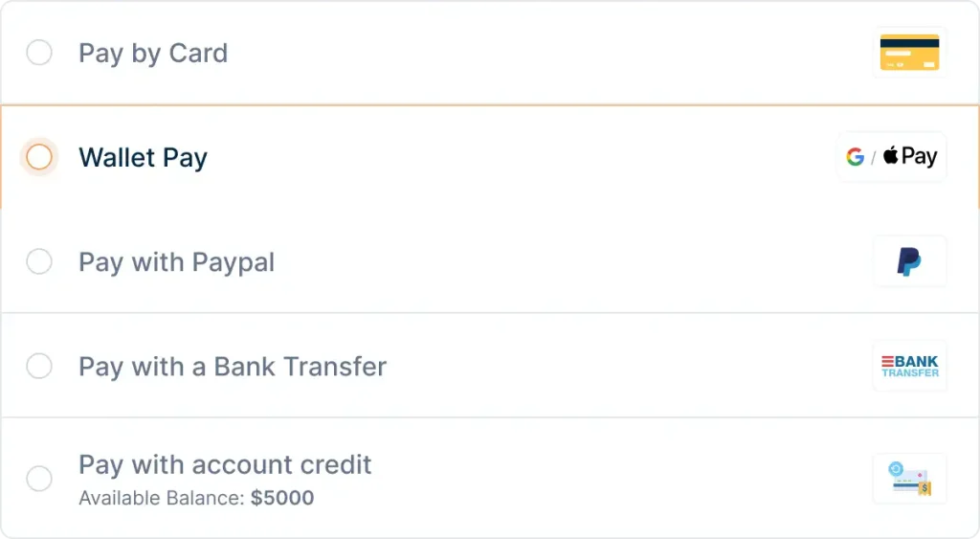Select the Pay with a Bank Transfer radio

38,366
